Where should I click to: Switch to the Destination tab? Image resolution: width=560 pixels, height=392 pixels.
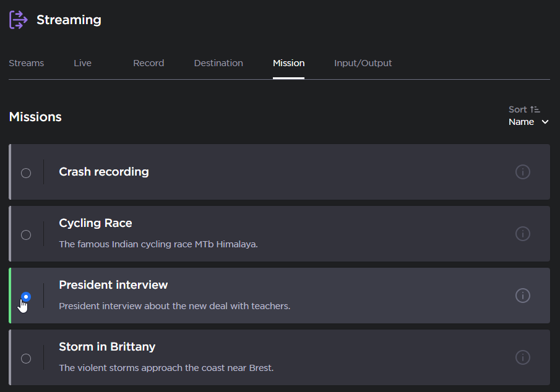(x=218, y=63)
